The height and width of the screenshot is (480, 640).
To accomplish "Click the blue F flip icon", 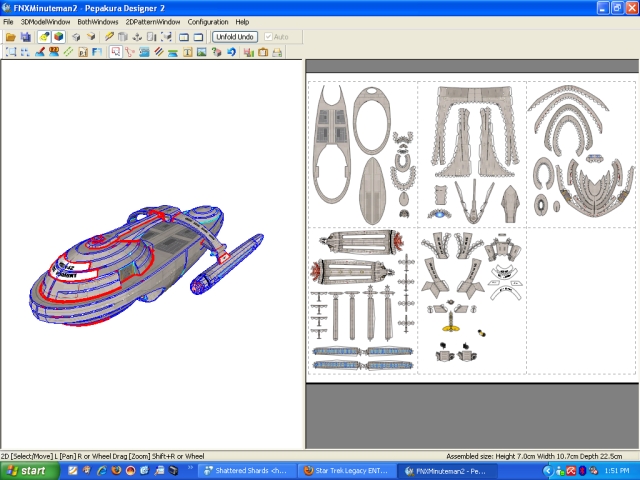I will [x=97, y=52].
